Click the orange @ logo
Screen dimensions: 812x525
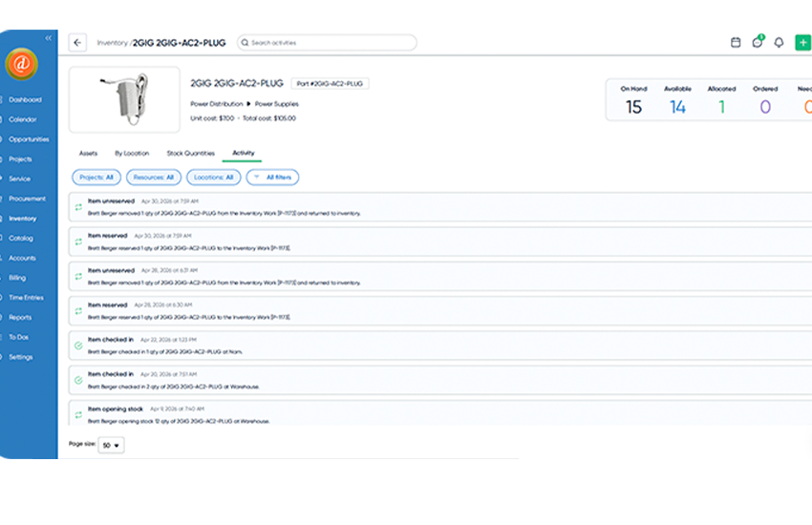21,64
